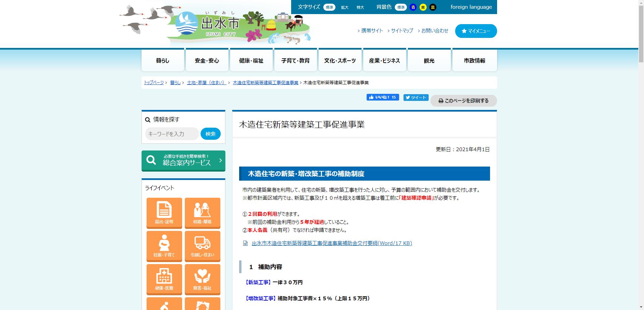Screen dimensions: 644x310
Task: Open the 妊娠・子育て icon
Action: (x=164, y=246)
